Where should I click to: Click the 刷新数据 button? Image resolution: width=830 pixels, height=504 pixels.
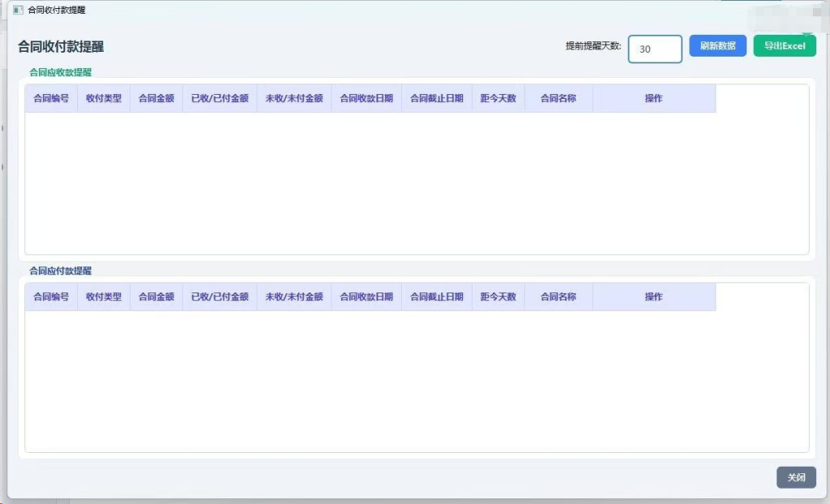click(717, 46)
